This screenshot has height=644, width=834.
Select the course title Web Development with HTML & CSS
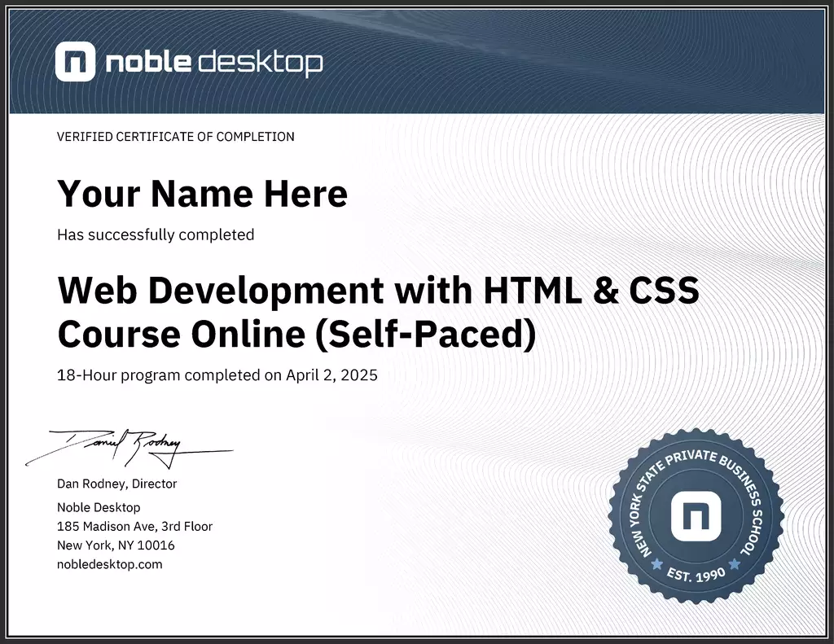[x=379, y=290]
